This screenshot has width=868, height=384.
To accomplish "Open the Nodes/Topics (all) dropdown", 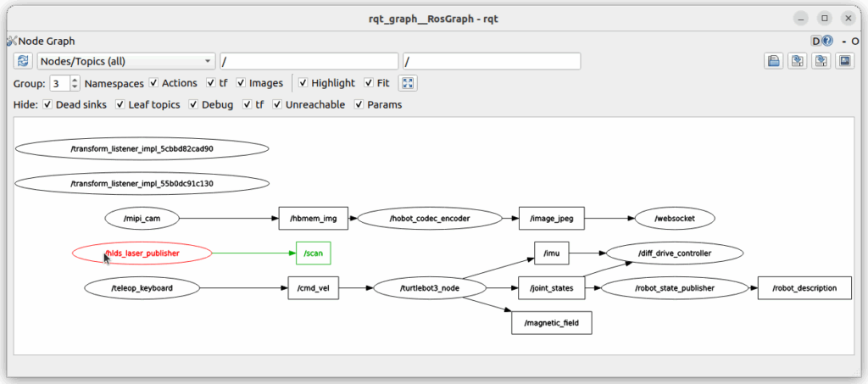I will pyautogui.click(x=125, y=61).
